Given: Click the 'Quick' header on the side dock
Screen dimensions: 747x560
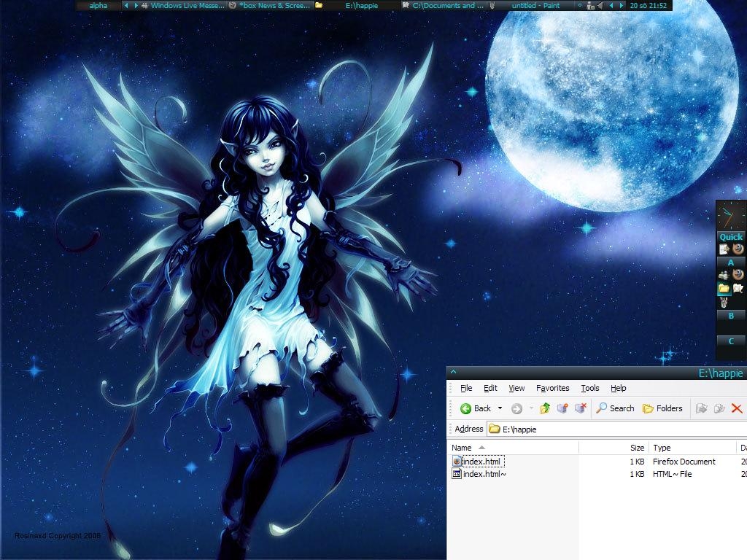Looking at the screenshot, I should pos(731,237).
